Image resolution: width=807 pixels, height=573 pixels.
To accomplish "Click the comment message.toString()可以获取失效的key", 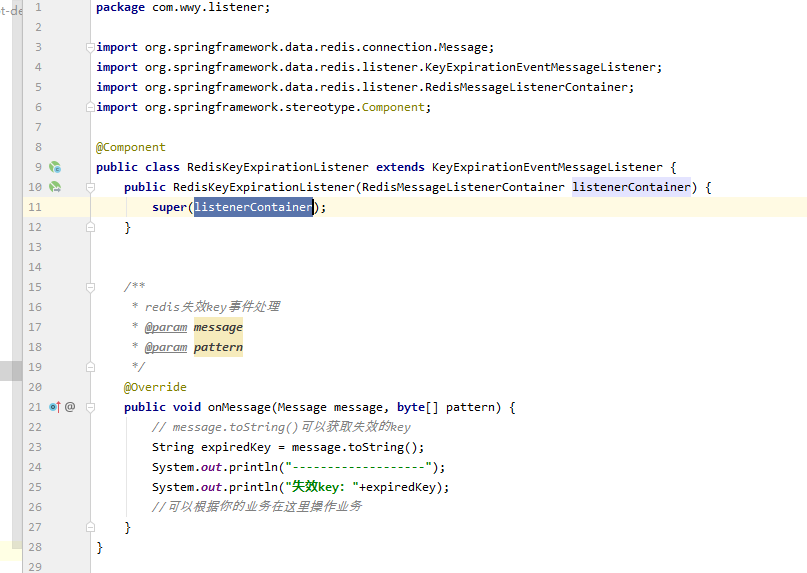I will tap(281, 427).
